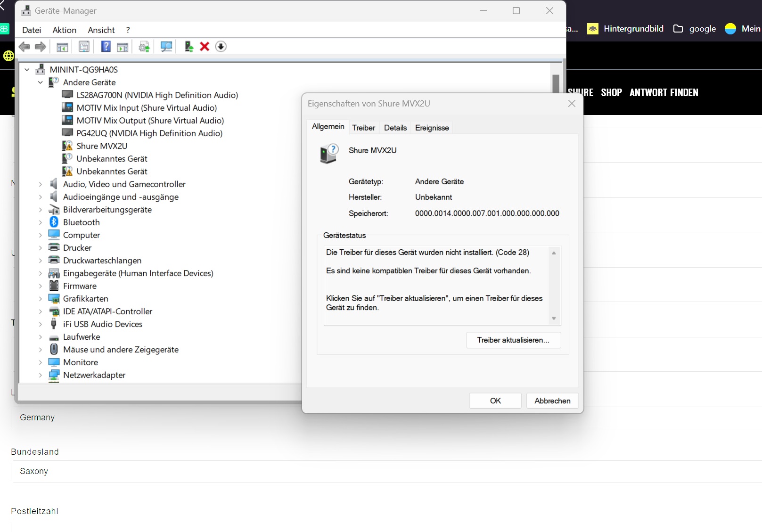Click the Computer category icon

54,235
